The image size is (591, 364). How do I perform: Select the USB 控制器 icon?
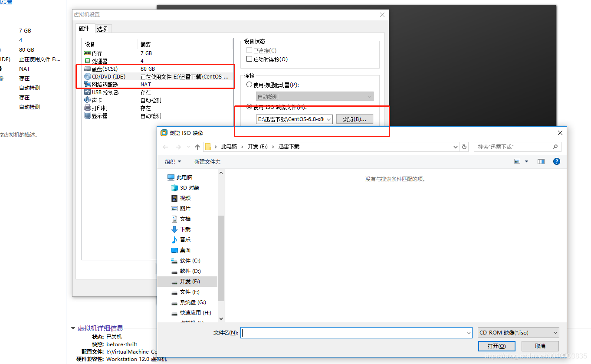(x=88, y=92)
